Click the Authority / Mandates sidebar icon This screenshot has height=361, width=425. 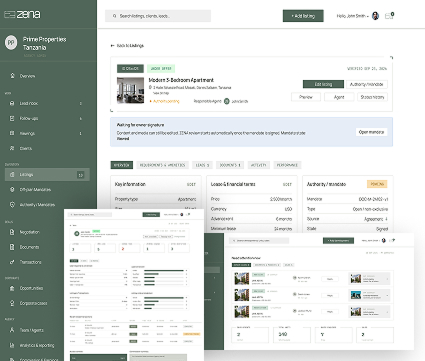[12, 204]
